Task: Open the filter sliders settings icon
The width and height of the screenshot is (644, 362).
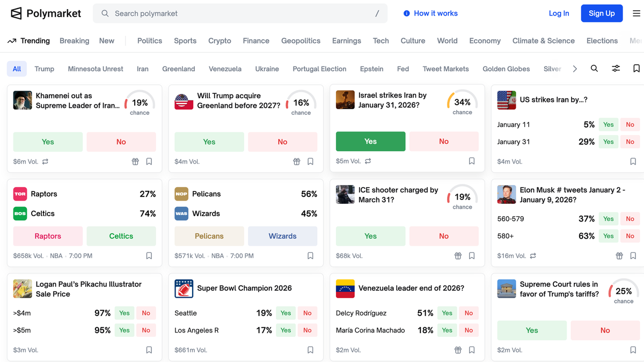Action: point(616,69)
